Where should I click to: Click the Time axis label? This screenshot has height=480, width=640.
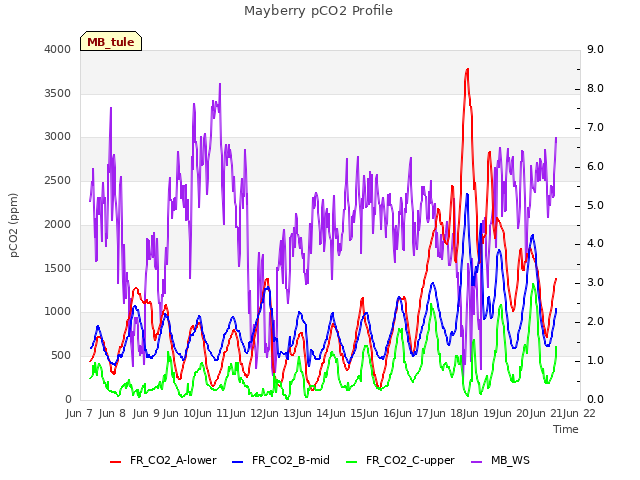pyautogui.click(x=566, y=429)
